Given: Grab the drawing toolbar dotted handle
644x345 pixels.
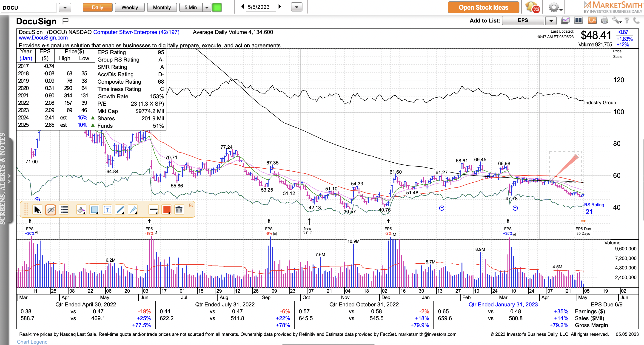Looking at the screenshot, I should click(26, 209).
